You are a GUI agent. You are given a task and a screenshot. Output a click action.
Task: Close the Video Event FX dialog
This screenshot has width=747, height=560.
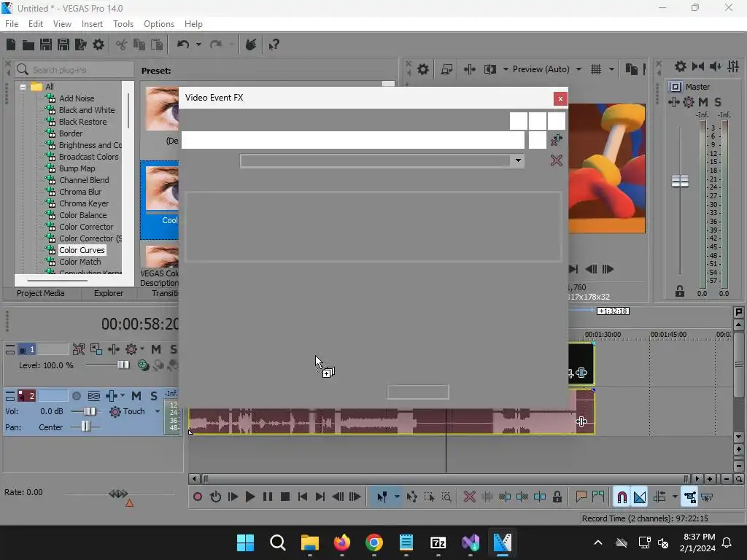560,98
